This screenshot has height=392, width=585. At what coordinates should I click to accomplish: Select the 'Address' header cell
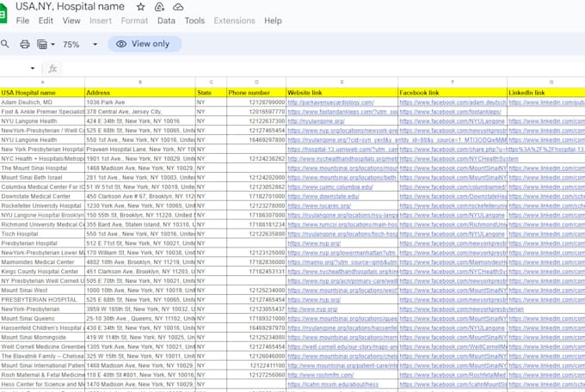tap(140, 93)
